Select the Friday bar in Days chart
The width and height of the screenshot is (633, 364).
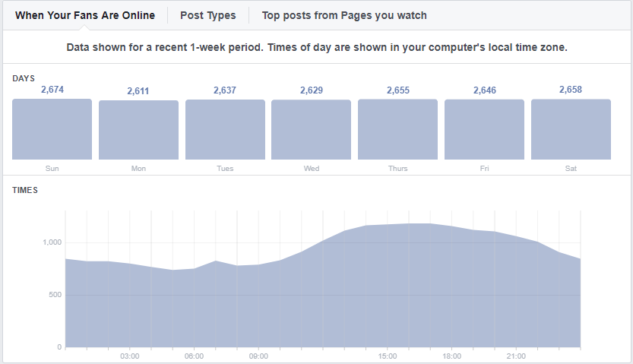click(485, 129)
